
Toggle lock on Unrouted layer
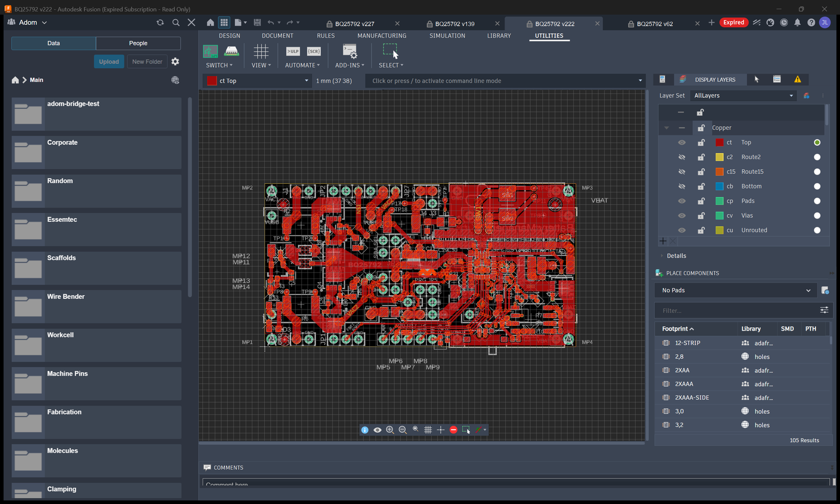point(701,230)
